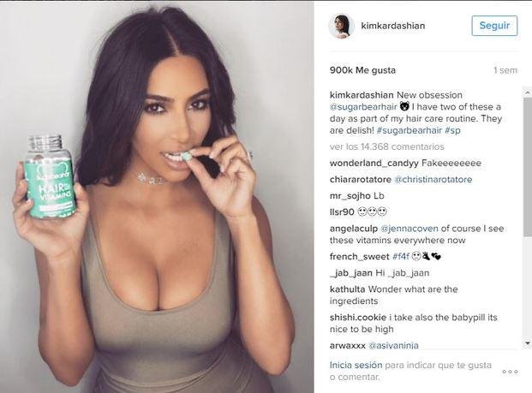Screen dimensions: 532x393
Task: Open wonderland_candyy commenter profile
Action: point(374,163)
